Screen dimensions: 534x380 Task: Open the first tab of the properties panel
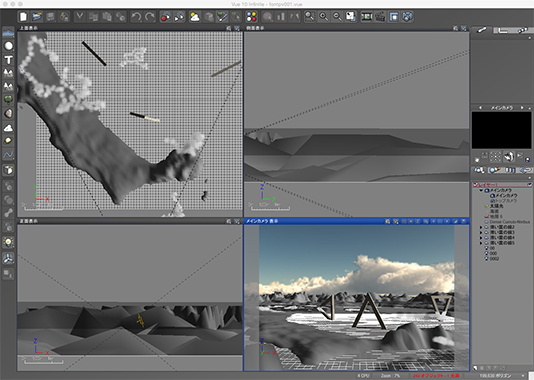tap(481, 30)
